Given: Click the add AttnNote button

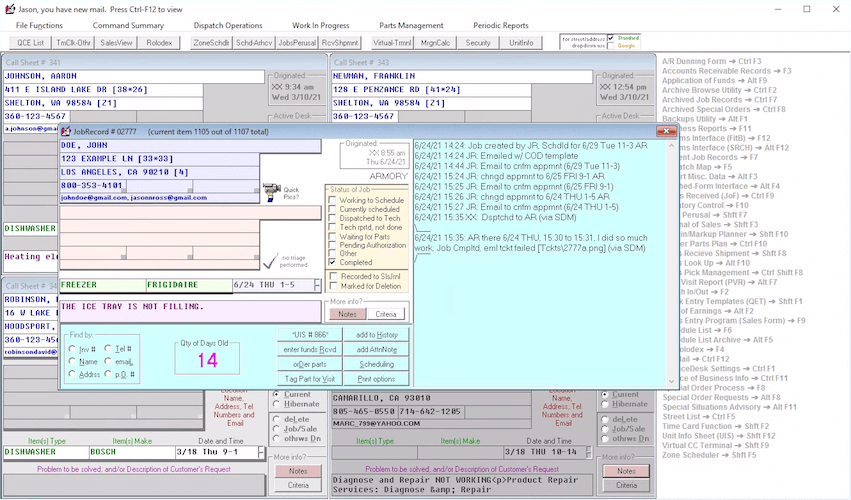Looking at the screenshot, I should (377, 350).
